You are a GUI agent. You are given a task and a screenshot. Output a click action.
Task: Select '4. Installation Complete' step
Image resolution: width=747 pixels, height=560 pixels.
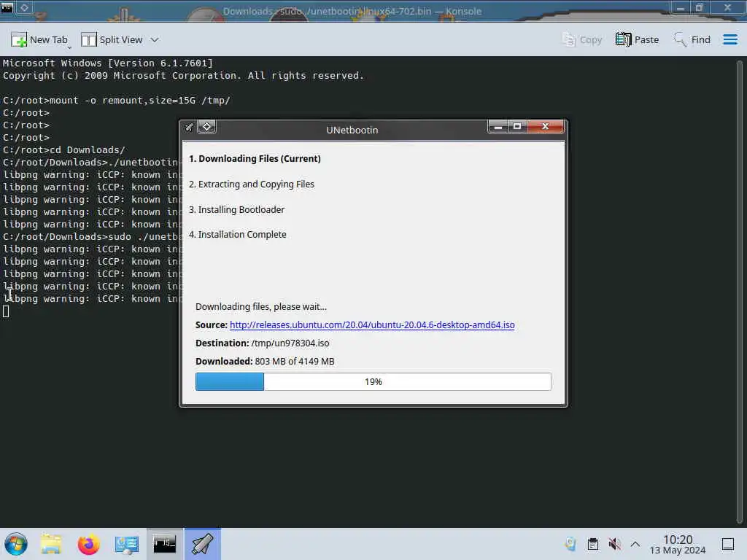tap(238, 234)
